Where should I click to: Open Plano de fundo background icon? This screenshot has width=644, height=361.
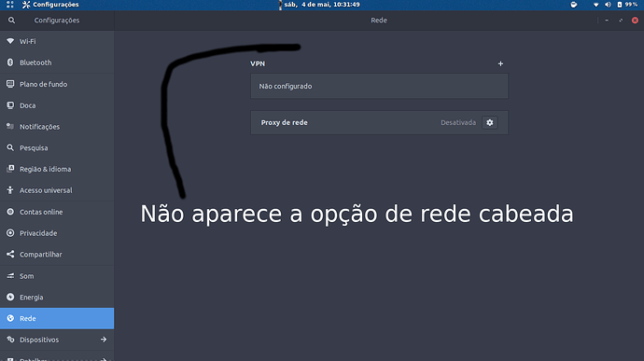(10, 84)
